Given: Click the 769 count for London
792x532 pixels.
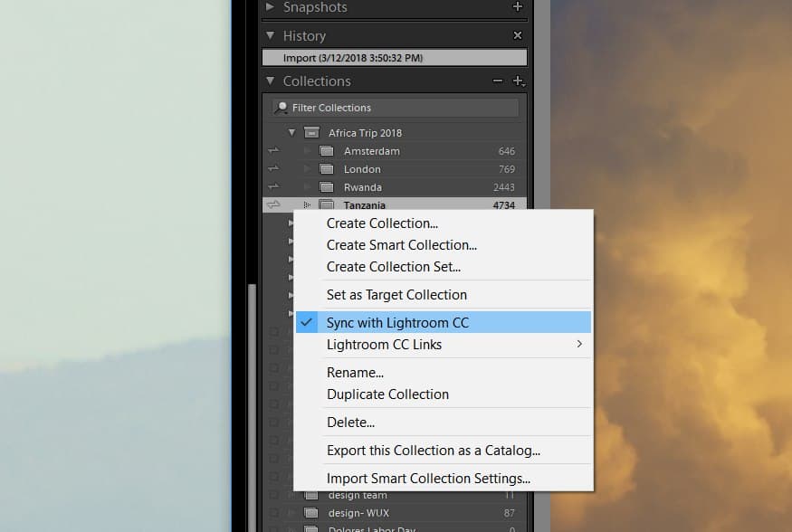Looking at the screenshot, I should [506, 169].
